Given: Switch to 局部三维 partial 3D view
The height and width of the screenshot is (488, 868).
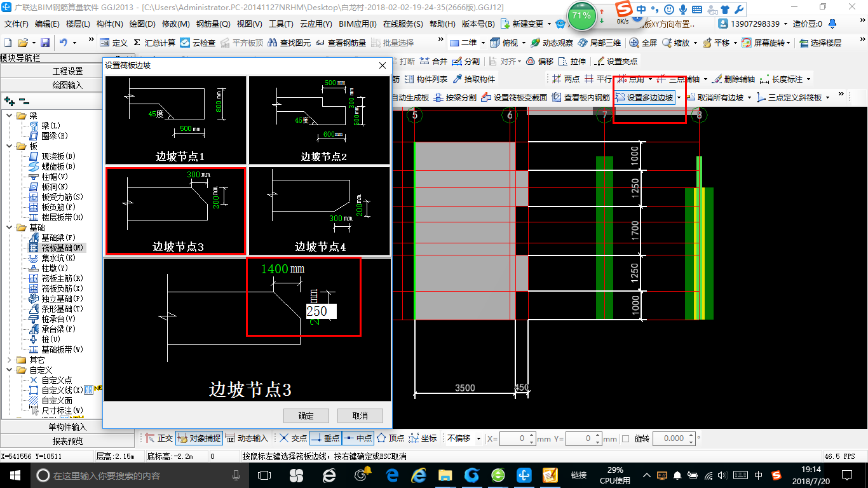Looking at the screenshot, I should 599,43.
